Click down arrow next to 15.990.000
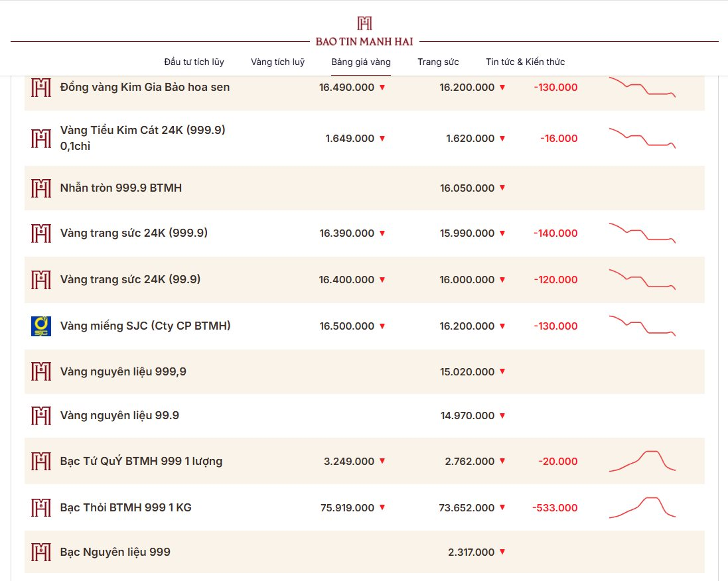This screenshot has height=581, width=728. (502, 233)
